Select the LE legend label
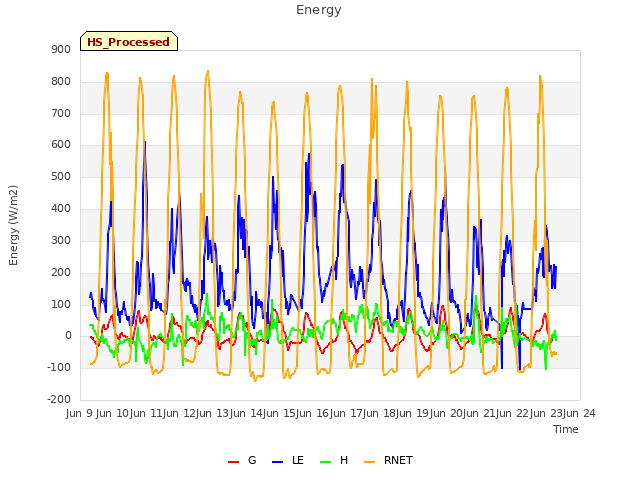This screenshot has height=480, width=640. point(298,460)
